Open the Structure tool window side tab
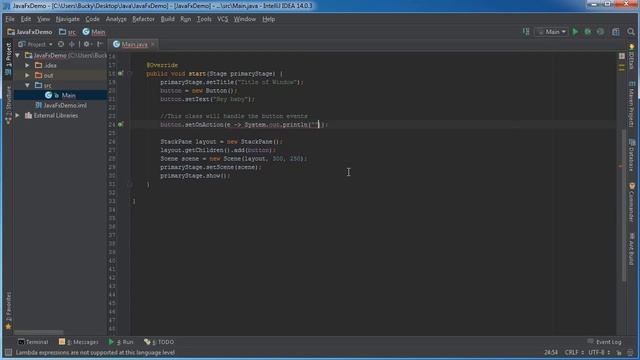 [x=8, y=105]
